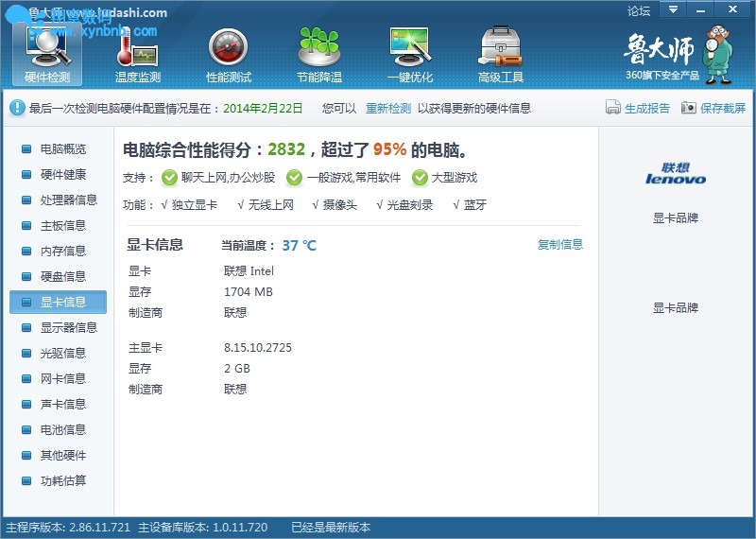Click the 联想 lenovo brand logo

click(676, 173)
